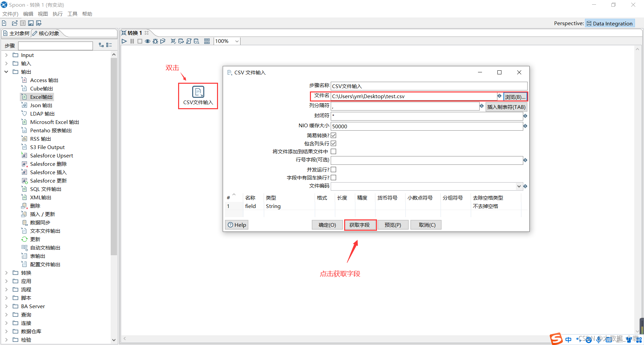The height and width of the screenshot is (345, 644).
Task: Run the database impact analysis icon
Action: (x=181, y=41)
